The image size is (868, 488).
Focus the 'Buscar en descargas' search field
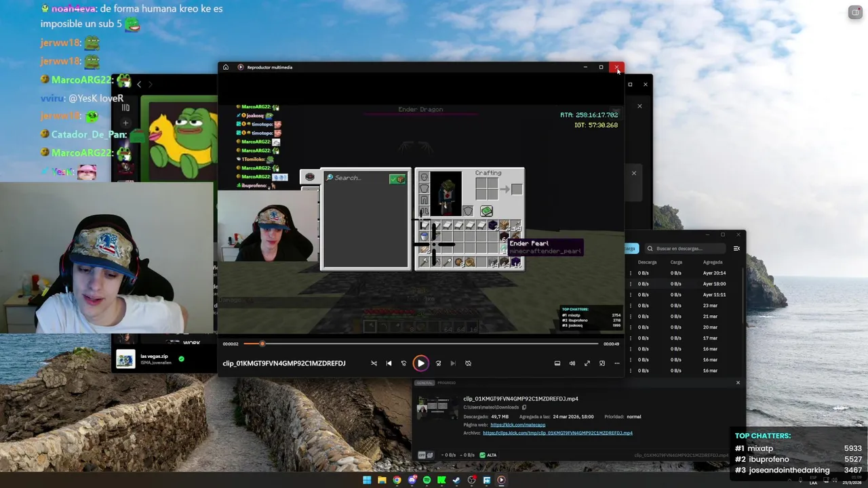click(x=684, y=249)
